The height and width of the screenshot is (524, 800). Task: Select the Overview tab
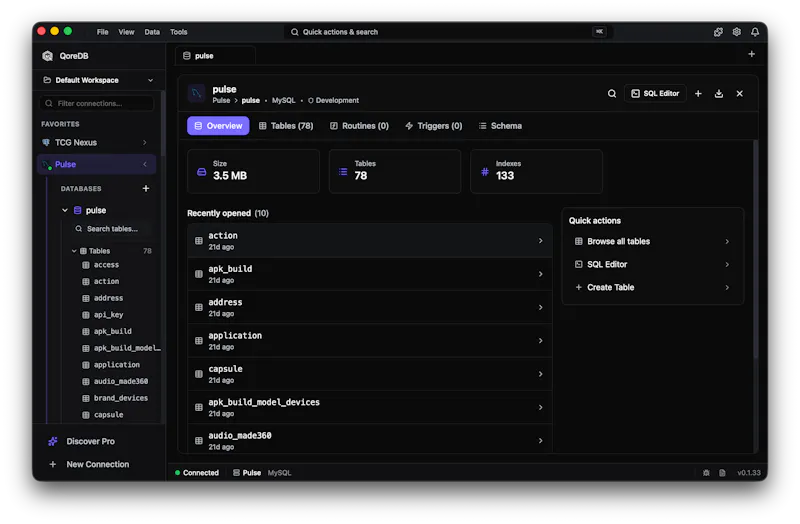tap(218, 126)
